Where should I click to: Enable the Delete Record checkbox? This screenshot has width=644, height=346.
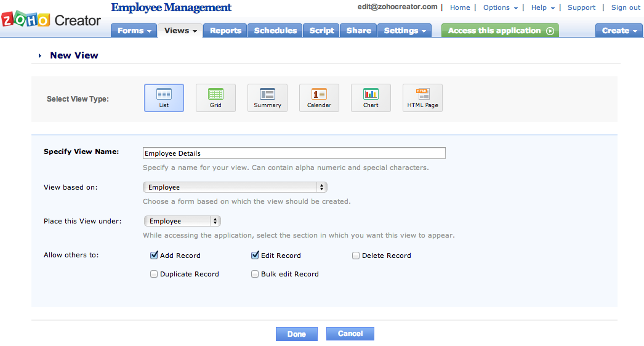pyautogui.click(x=356, y=255)
